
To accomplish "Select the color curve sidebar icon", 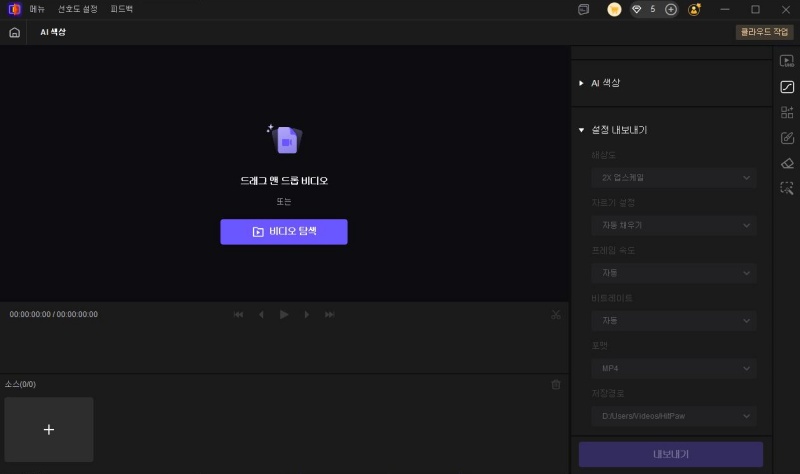I will pos(787,87).
